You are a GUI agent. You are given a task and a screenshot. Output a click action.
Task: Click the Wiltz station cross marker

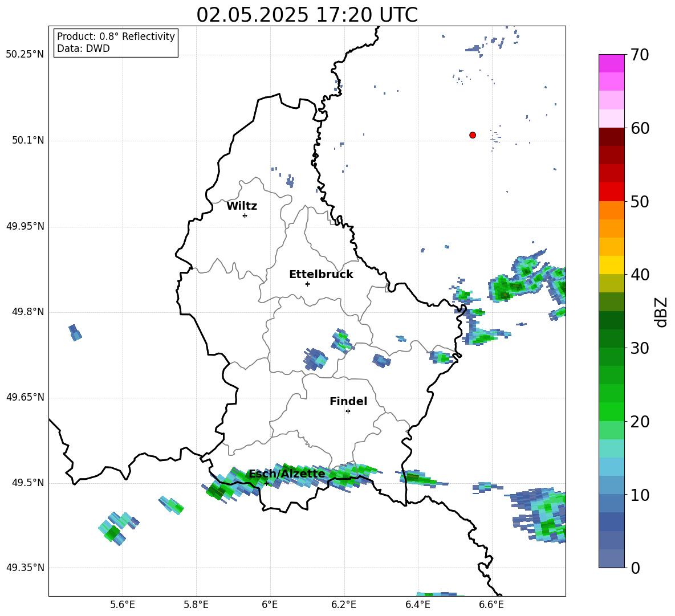coord(245,215)
